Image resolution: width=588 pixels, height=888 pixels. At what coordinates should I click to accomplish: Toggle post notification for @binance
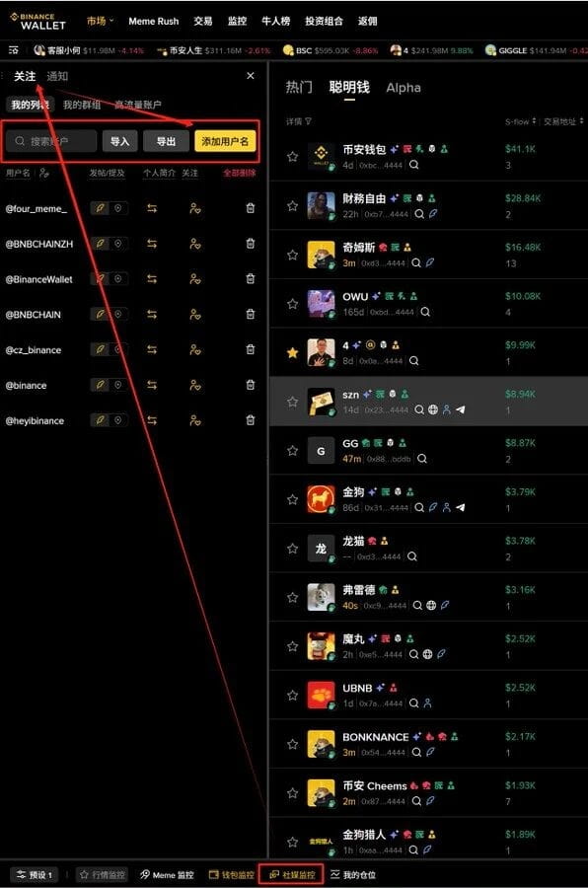tap(101, 385)
